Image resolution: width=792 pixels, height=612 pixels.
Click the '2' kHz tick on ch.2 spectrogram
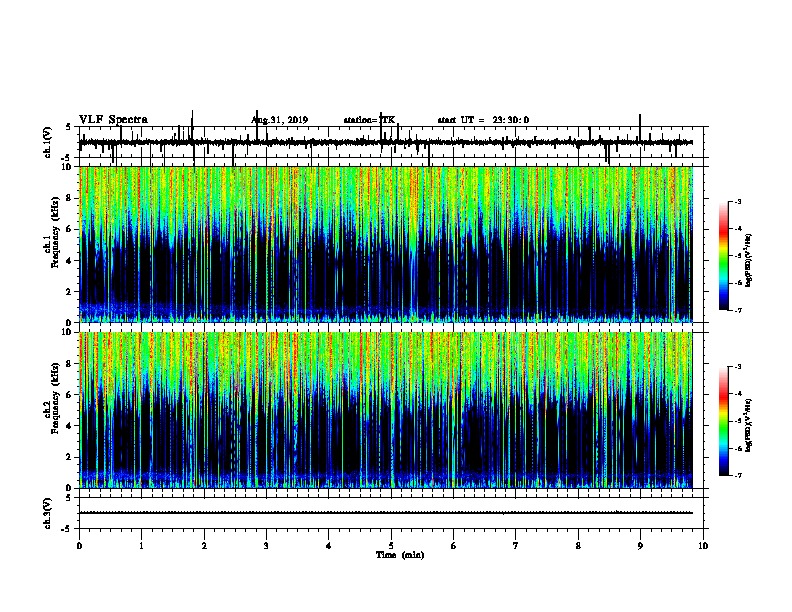(70, 457)
